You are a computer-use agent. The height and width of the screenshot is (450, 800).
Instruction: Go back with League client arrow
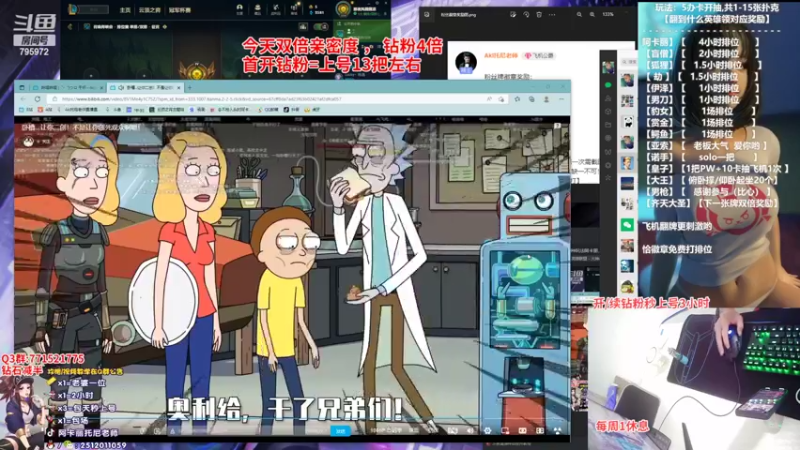pyautogui.click(x=70, y=27)
